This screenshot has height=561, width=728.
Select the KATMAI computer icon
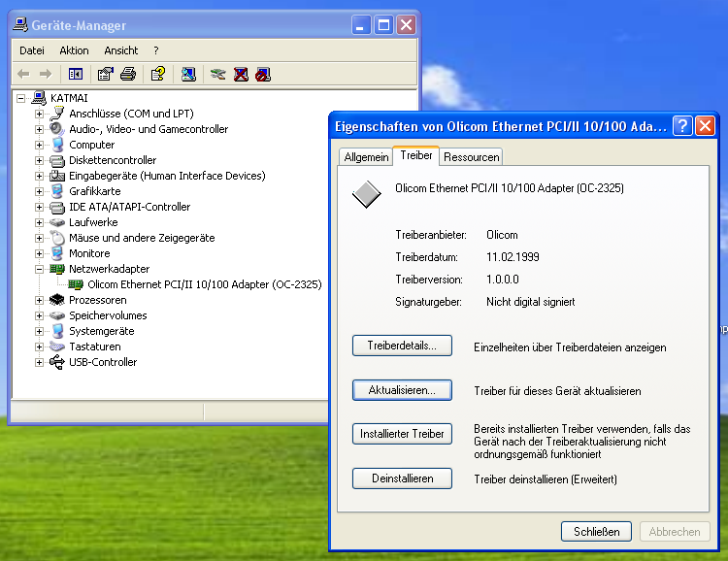(x=39, y=98)
